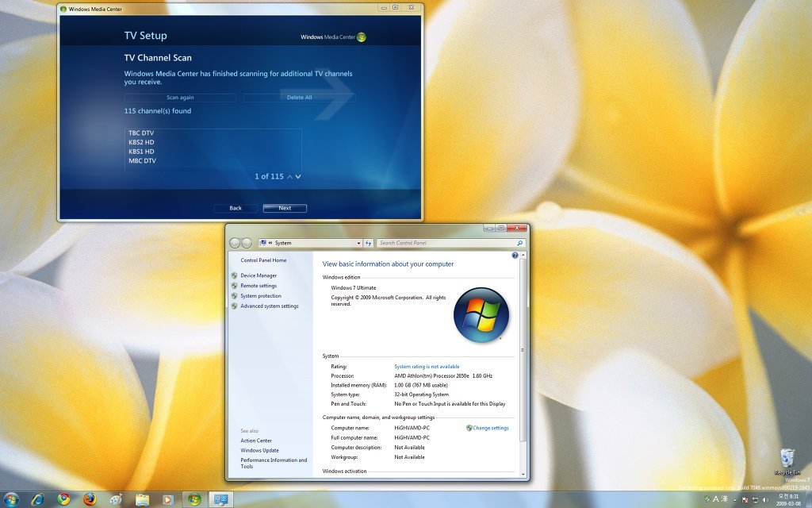
Task: Open the Recycle Bin on desktop
Action: point(787,459)
